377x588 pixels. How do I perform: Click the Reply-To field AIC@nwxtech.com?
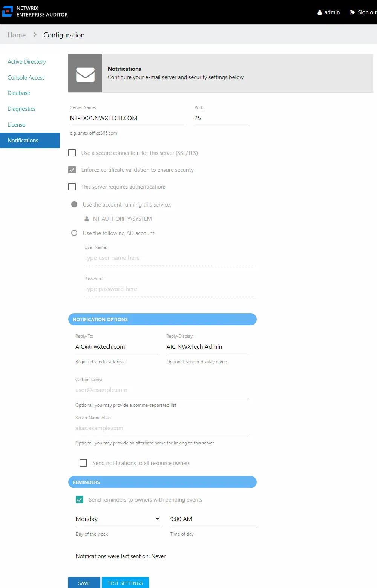117,347
